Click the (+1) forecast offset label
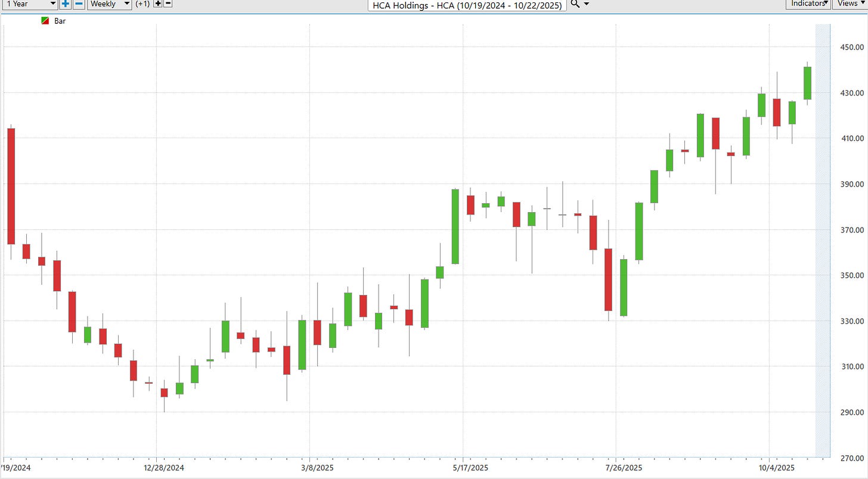 click(x=143, y=4)
